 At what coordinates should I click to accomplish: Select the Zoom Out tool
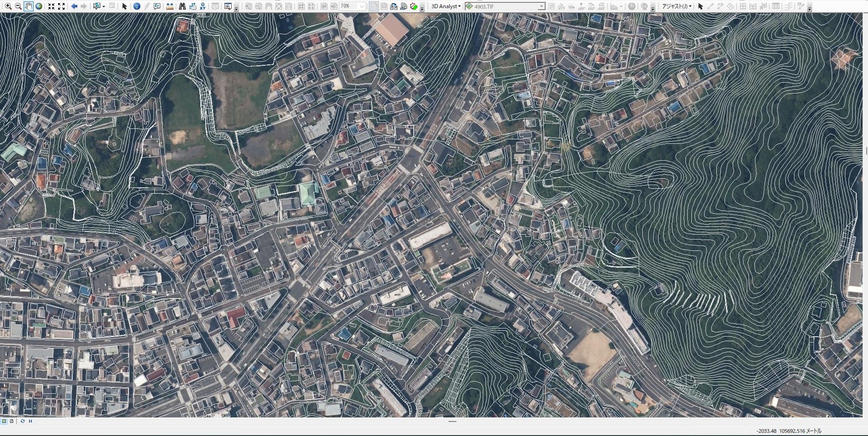tap(18, 6)
